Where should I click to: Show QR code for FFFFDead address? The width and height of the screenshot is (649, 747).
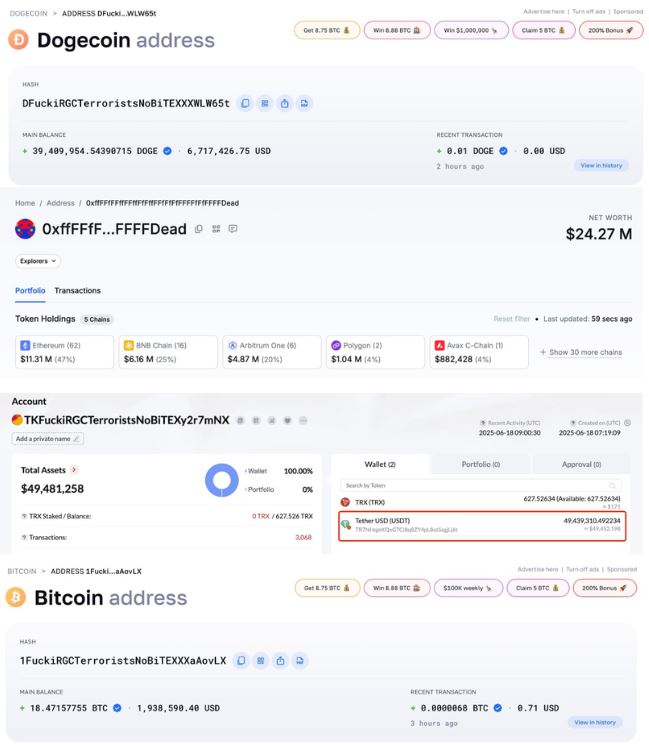(x=216, y=229)
